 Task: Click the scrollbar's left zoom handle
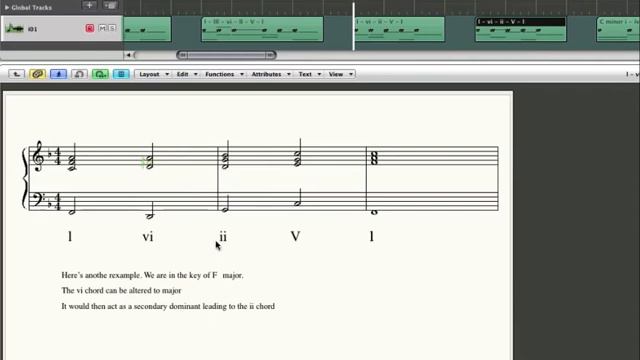tap(182, 55)
